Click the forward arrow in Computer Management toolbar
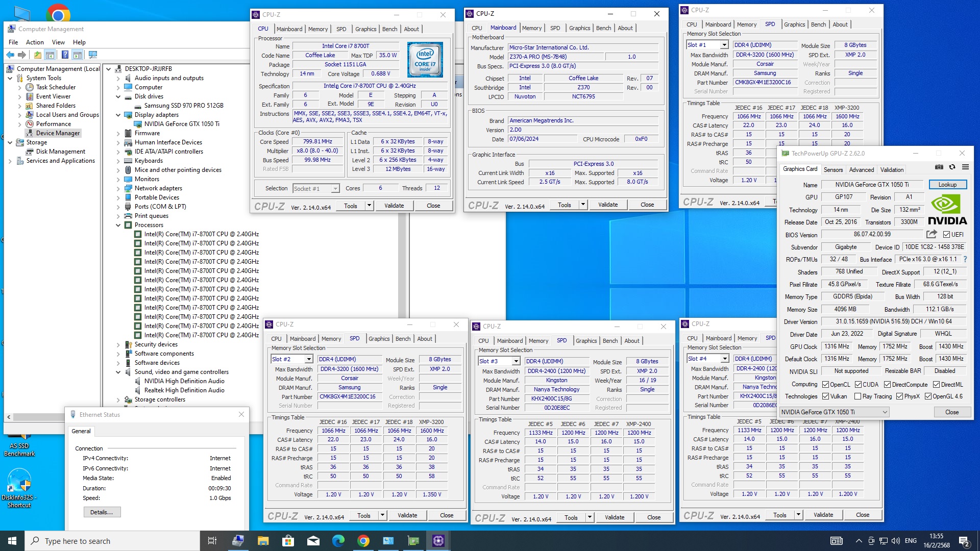Image resolution: width=980 pixels, height=551 pixels. coord(22,55)
